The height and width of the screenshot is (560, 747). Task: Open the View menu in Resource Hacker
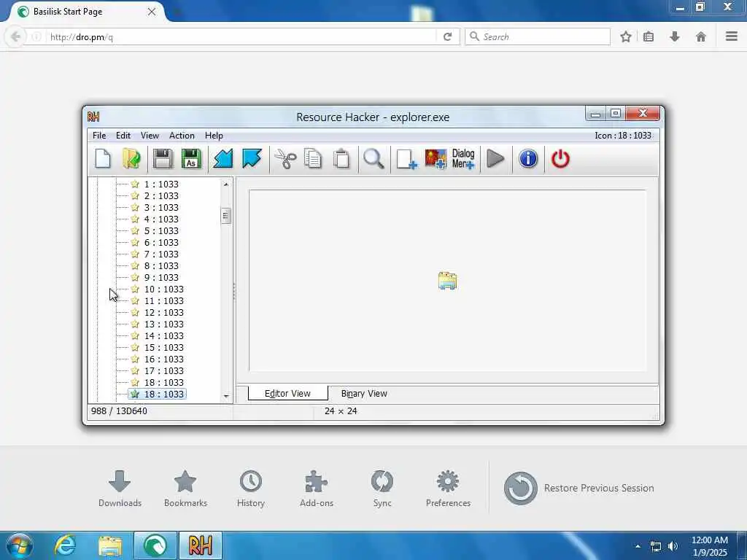(x=150, y=136)
